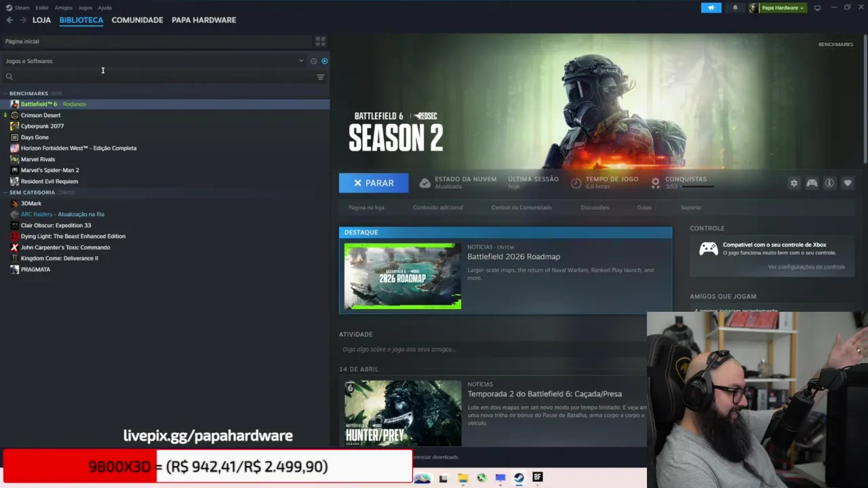Open advanced library filter options
The image size is (868, 488).
[x=321, y=77]
